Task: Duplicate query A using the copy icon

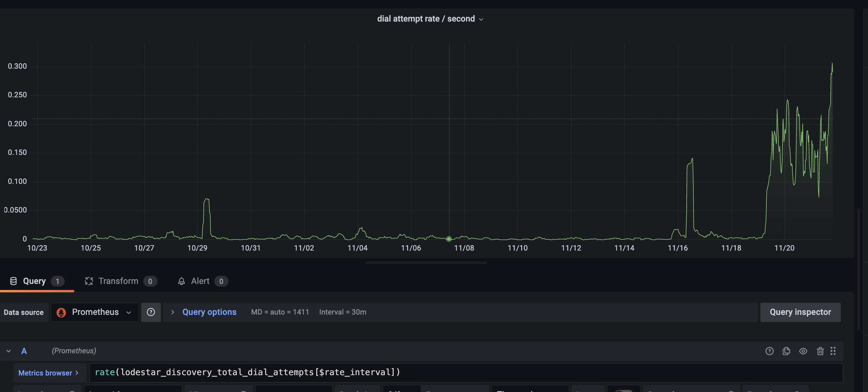Action: coord(787,351)
